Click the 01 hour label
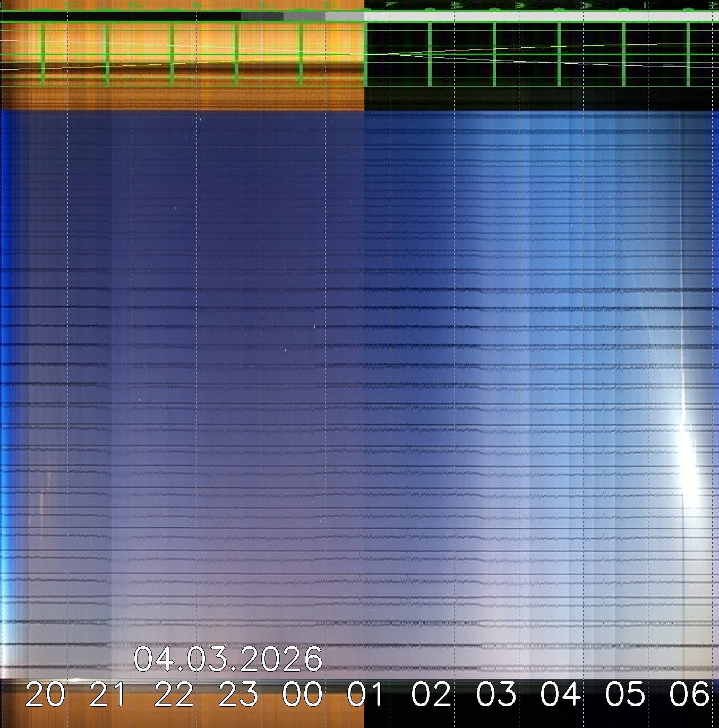The width and height of the screenshot is (719, 728). [x=367, y=695]
